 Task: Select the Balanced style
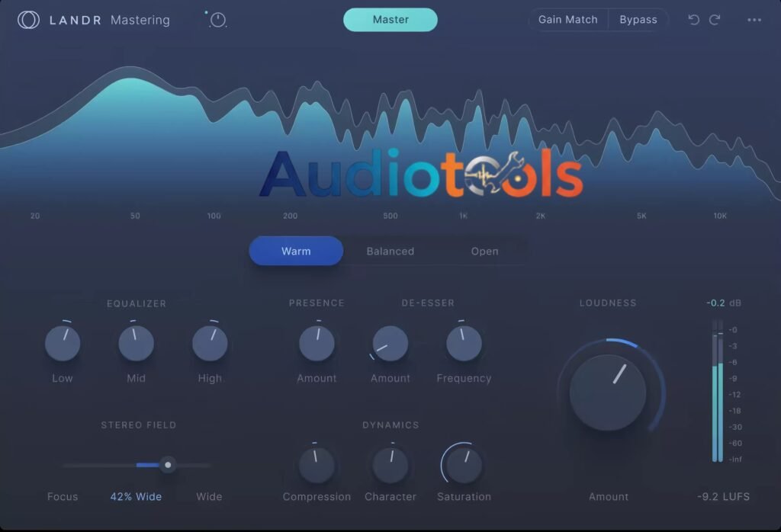pyautogui.click(x=390, y=252)
